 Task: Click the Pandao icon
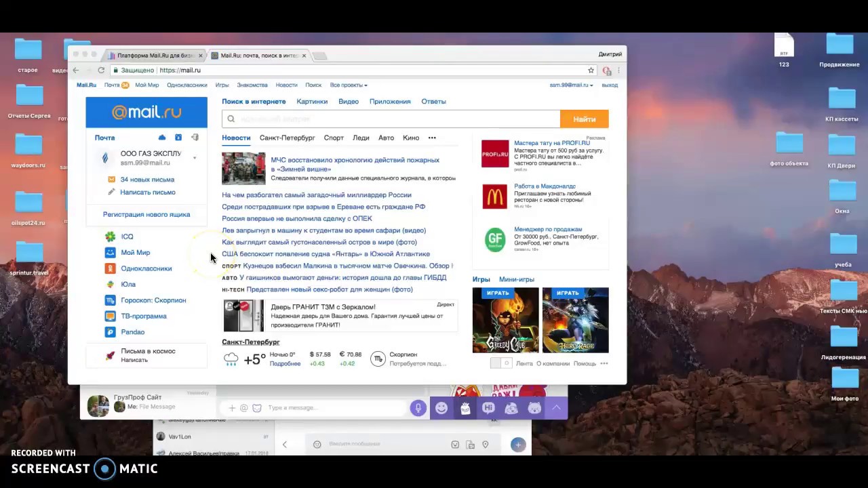coord(110,332)
